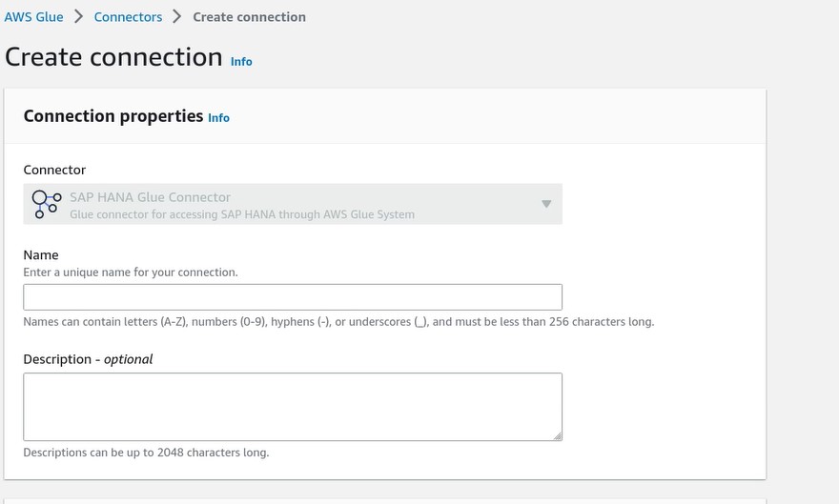Click the breadcrumb chevron after Connectors

tap(177, 16)
